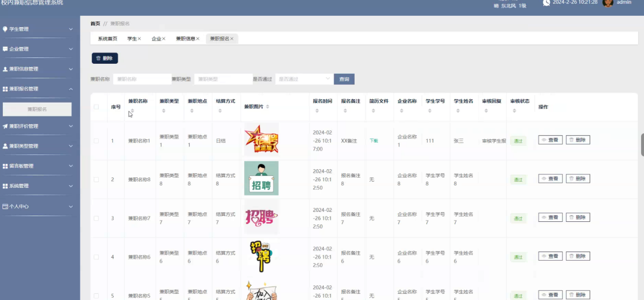Tick the checkbox for row 兼职名称5
644x300 pixels.
96,296
